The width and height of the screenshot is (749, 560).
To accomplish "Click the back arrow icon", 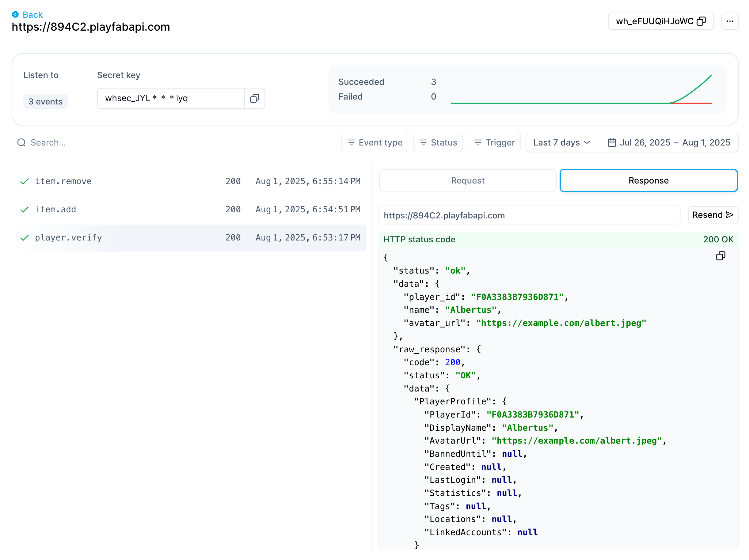I will pyautogui.click(x=15, y=14).
